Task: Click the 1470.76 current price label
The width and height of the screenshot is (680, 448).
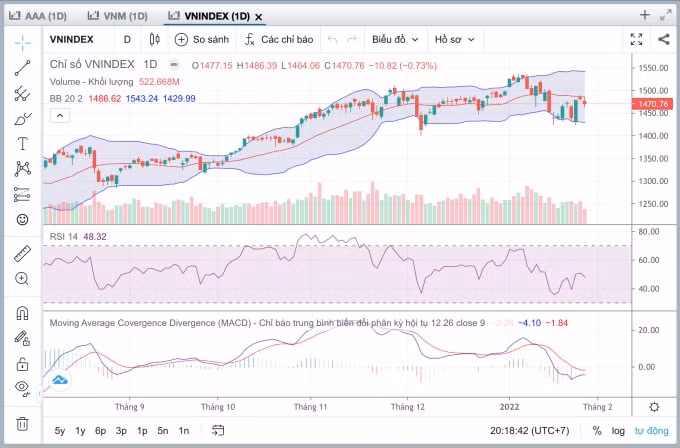Action: (653, 104)
